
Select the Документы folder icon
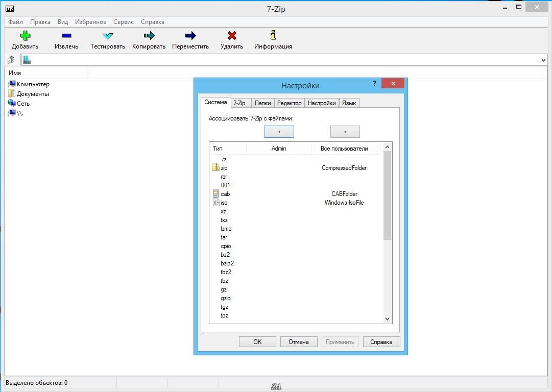pyautogui.click(x=12, y=93)
